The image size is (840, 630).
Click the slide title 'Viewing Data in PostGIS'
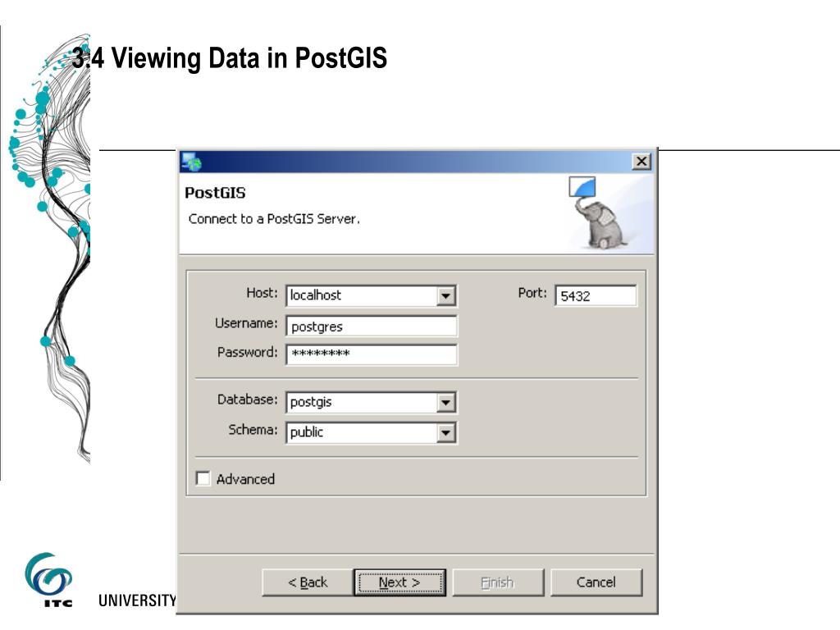point(249,58)
